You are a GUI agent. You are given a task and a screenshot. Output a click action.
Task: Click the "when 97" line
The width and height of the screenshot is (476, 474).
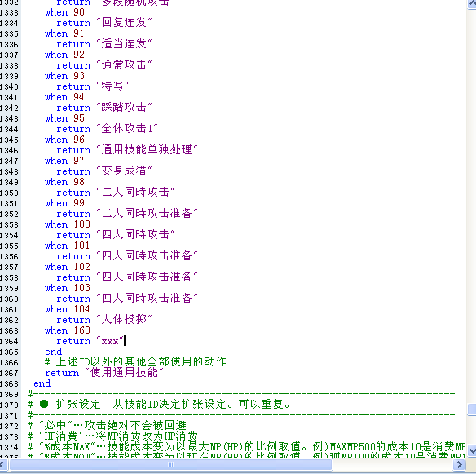(64, 161)
